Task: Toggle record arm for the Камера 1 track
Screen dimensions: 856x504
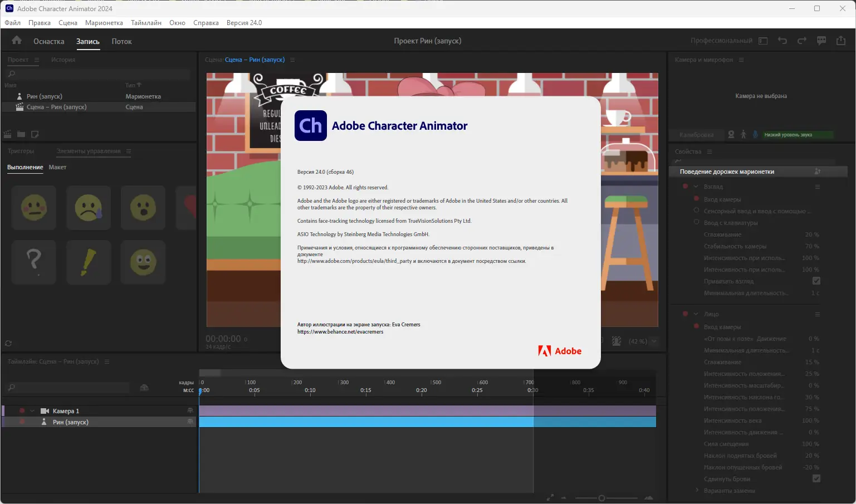Action: 22,411
